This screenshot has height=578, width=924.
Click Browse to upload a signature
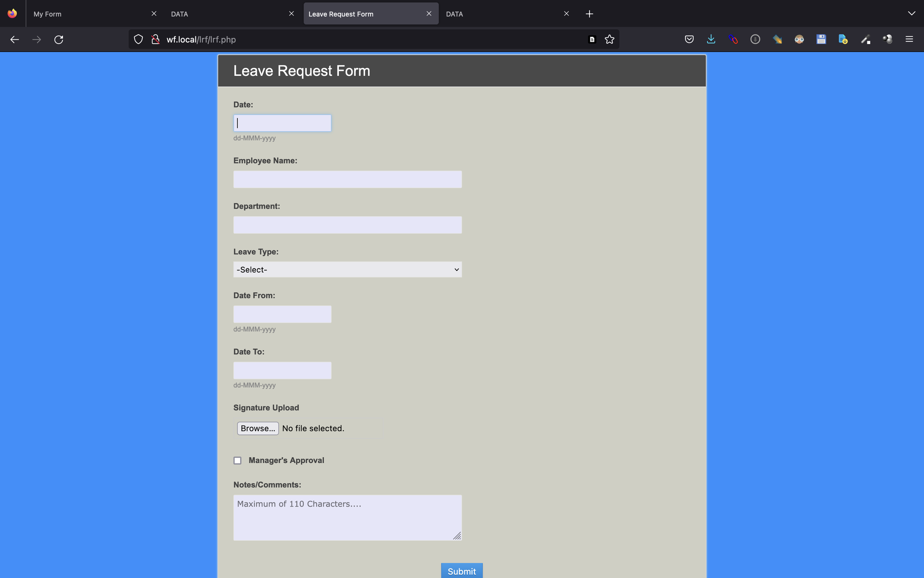pyautogui.click(x=258, y=428)
